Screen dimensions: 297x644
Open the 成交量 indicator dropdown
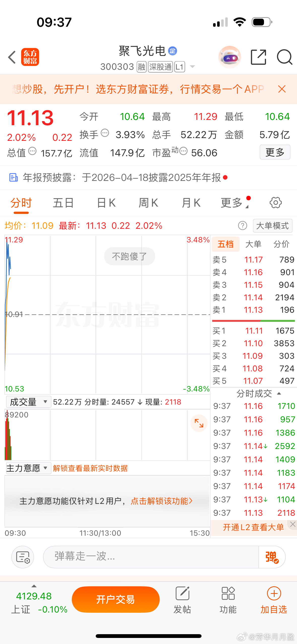click(x=28, y=402)
